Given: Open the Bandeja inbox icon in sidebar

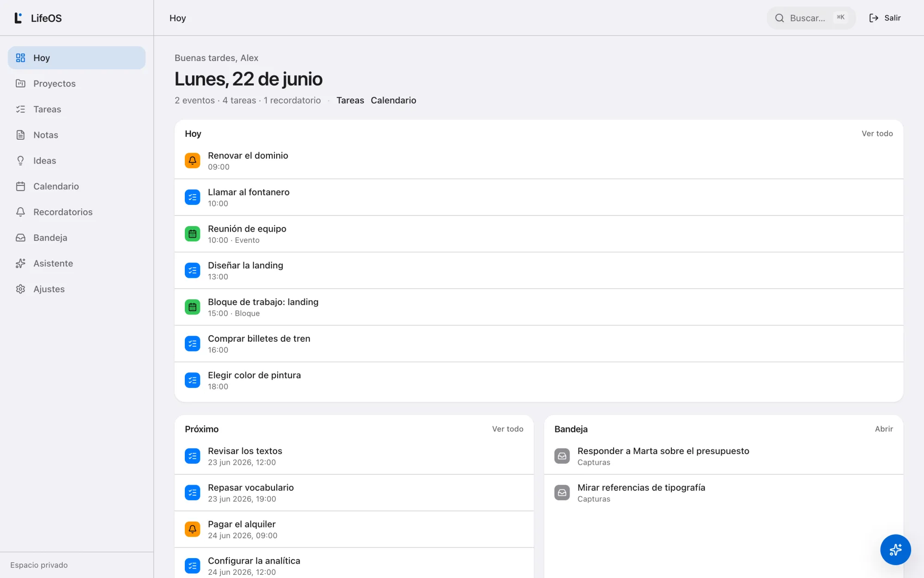Looking at the screenshot, I should coord(20,238).
